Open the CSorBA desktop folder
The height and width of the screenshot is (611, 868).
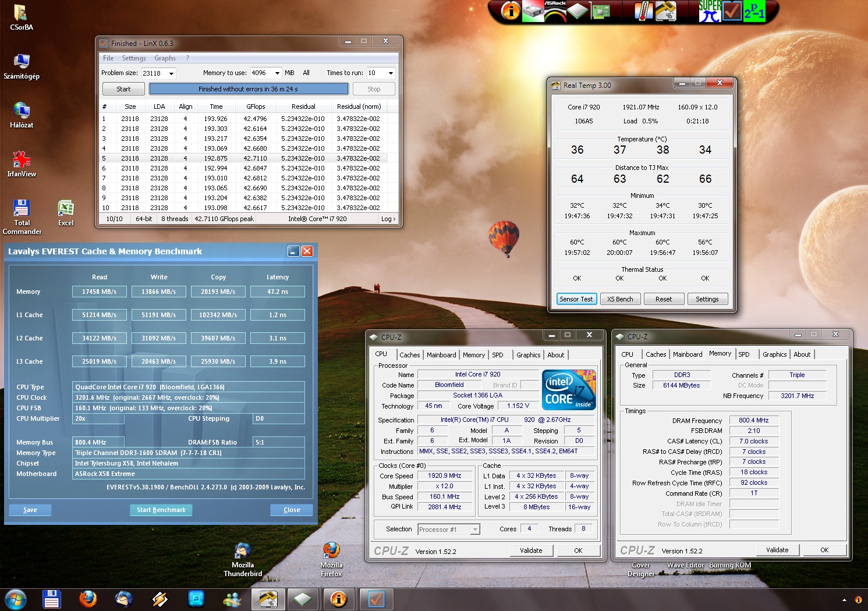[x=22, y=17]
